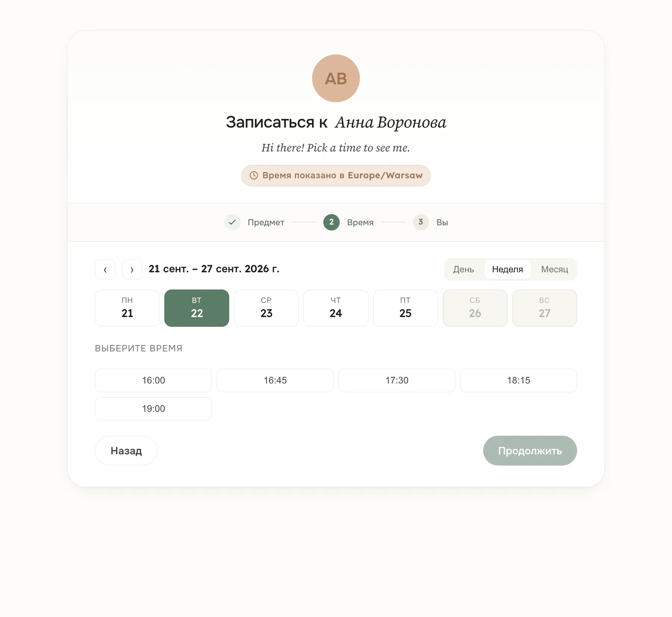Image resolution: width=672 pixels, height=617 pixels.
Task: Switch to the Месяц view
Action: click(555, 269)
